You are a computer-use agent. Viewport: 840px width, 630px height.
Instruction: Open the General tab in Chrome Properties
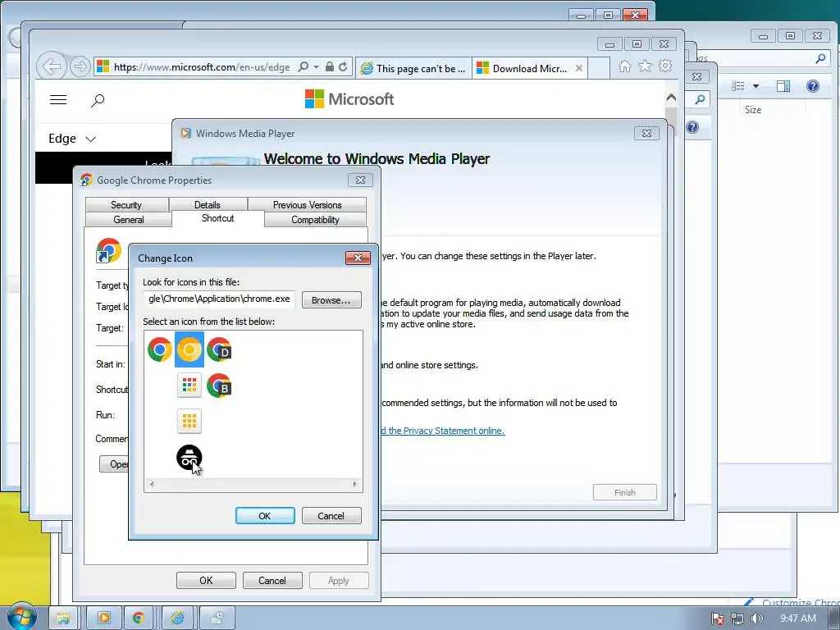click(129, 220)
